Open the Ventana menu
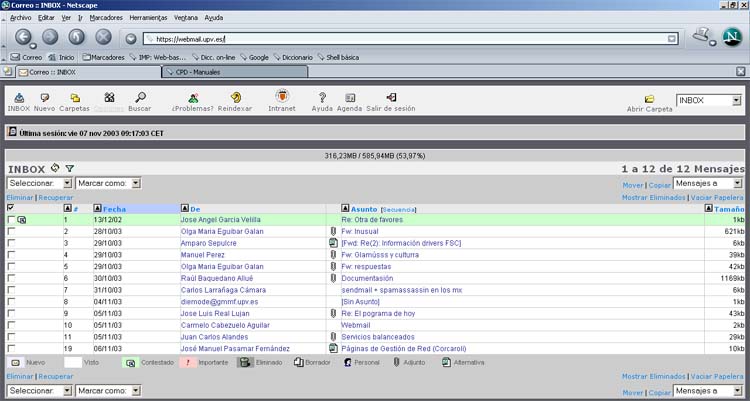This screenshot has width=750, height=401. 186,18
